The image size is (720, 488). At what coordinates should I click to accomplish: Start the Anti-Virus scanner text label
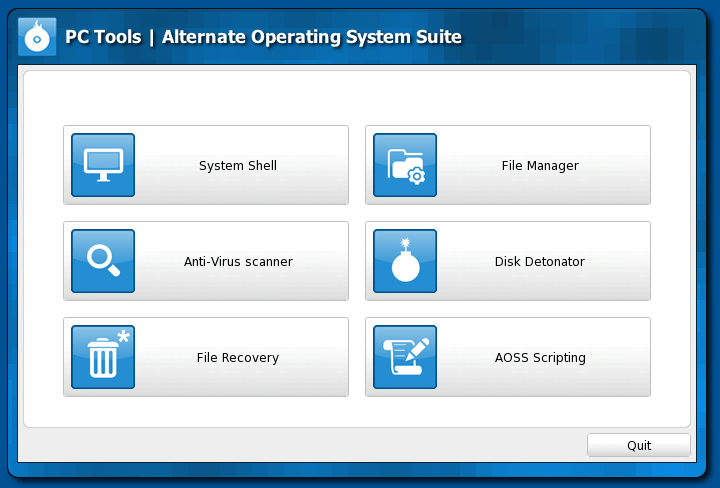click(238, 262)
